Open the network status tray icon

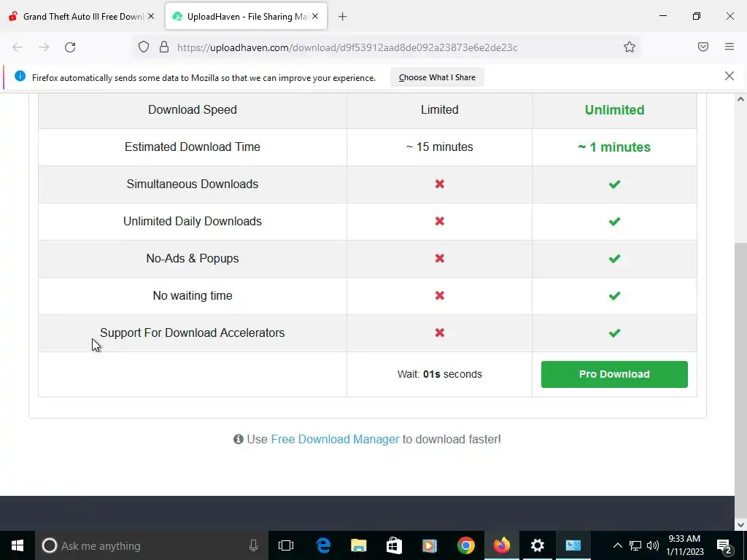pyautogui.click(x=635, y=545)
